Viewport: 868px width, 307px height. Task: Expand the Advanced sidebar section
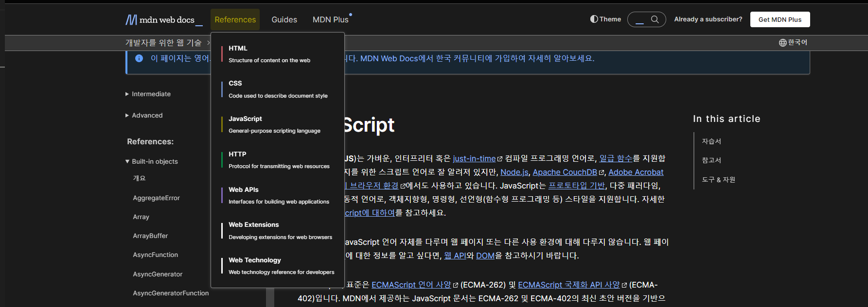(x=144, y=116)
